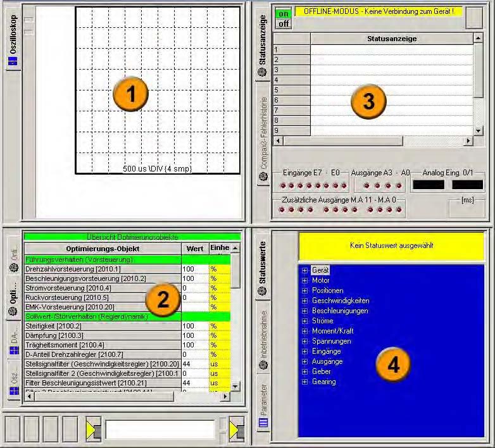495x448 pixels.
Task: Expand the Geschwindigkeiten tree node
Action: point(304,301)
